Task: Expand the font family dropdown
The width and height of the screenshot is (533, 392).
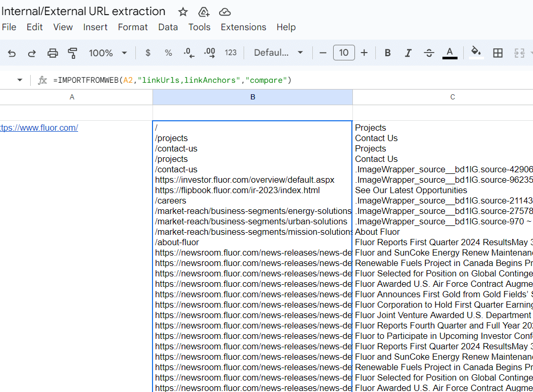Action: (278, 53)
